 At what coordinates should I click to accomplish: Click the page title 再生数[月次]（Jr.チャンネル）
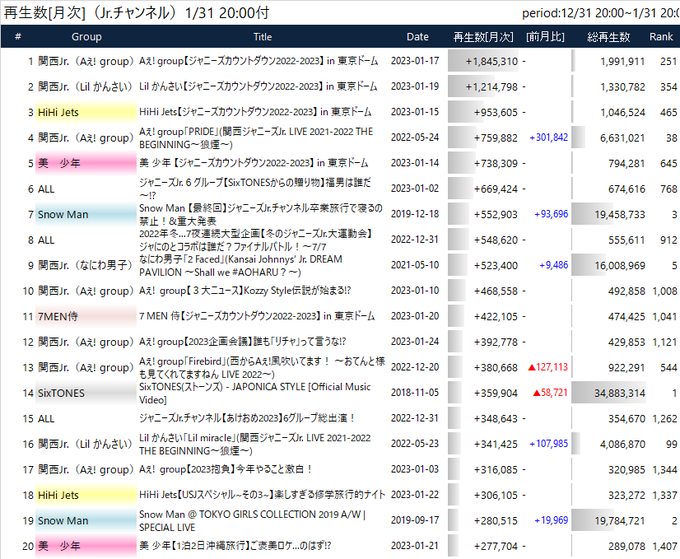point(92,13)
